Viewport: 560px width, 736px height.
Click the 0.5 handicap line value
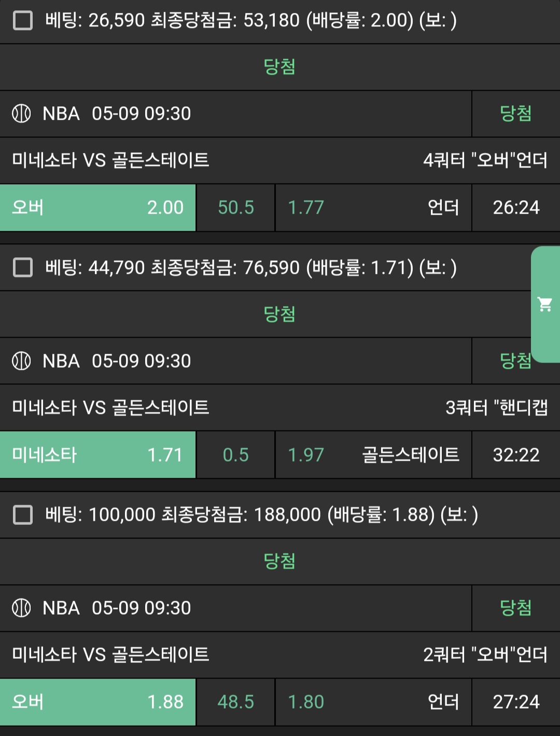(x=236, y=455)
